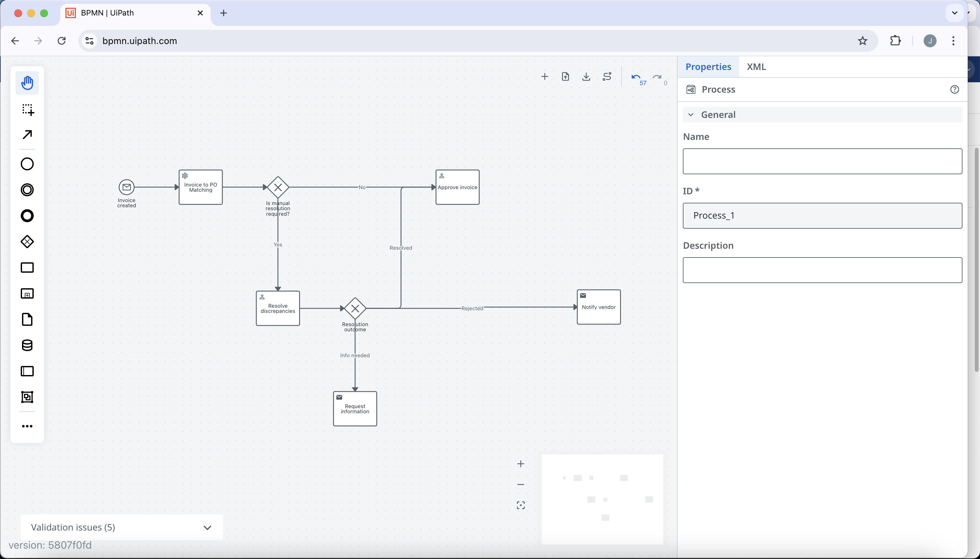The image size is (980, 559).
Task: Click the new diagram plus icon
Action: (545, 76)
